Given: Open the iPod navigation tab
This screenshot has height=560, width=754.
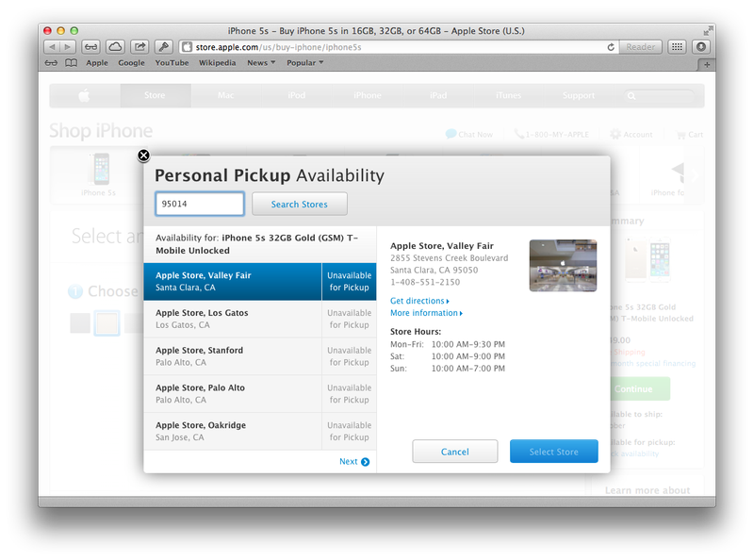Looking at the screenshot, I should 296,96.
